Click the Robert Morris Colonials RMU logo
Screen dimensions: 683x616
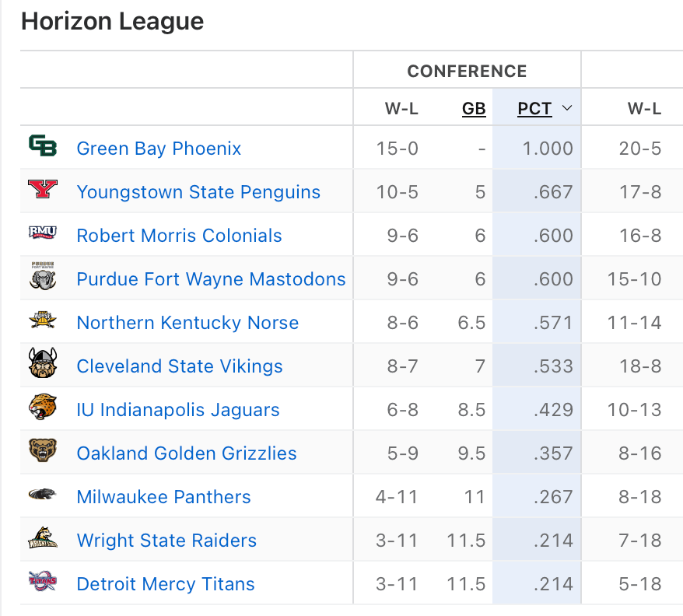tap(43, 233)
